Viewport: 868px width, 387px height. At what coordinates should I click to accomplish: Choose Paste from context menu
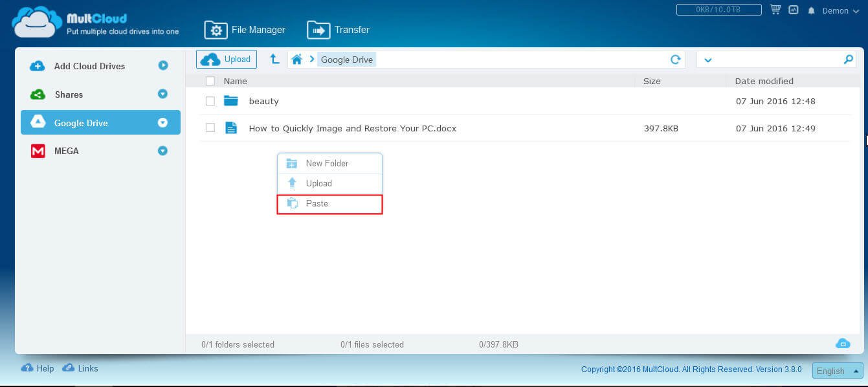tap(329, 204)
